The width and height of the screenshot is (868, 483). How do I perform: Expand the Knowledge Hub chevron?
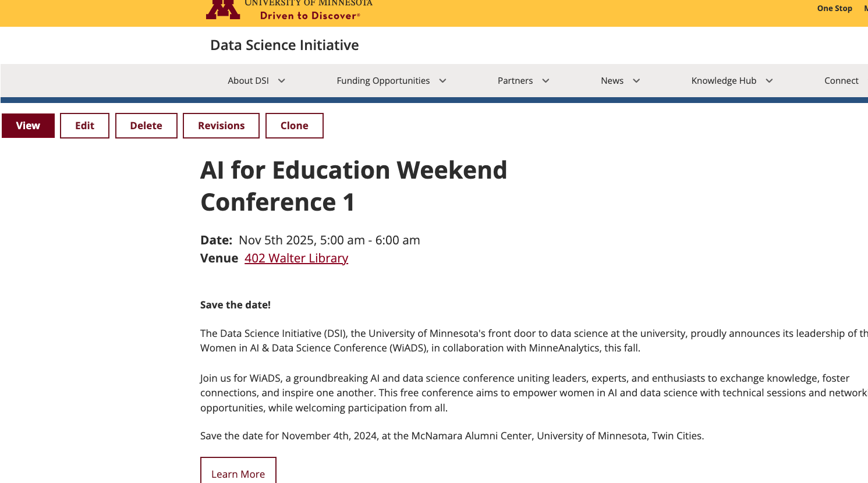click(770, 81)
